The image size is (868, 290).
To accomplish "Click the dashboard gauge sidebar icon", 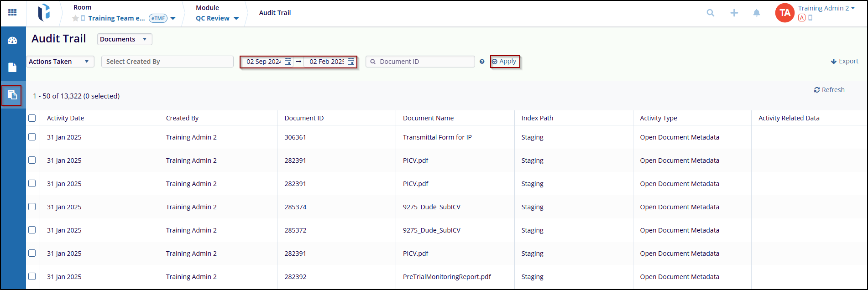I will pyautogui.click(x=12, y=41).
